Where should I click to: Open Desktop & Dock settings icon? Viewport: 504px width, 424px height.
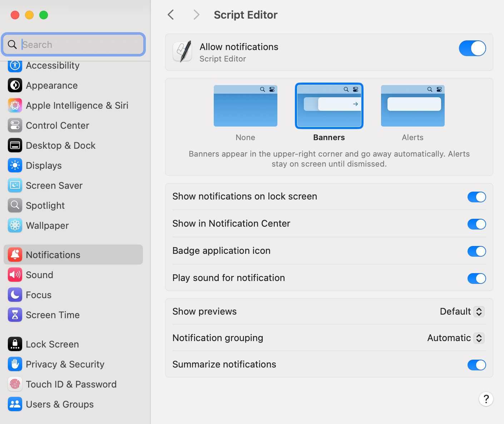click(15, 146)
